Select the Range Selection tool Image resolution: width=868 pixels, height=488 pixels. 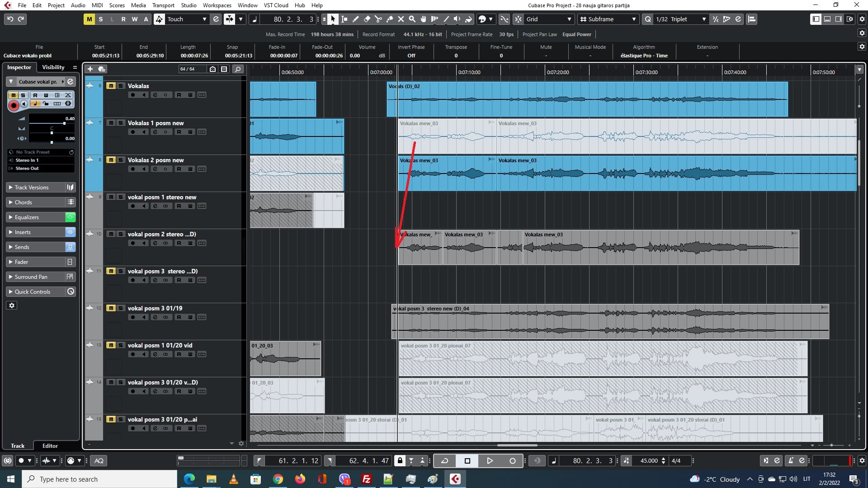[x=344, y=19]
